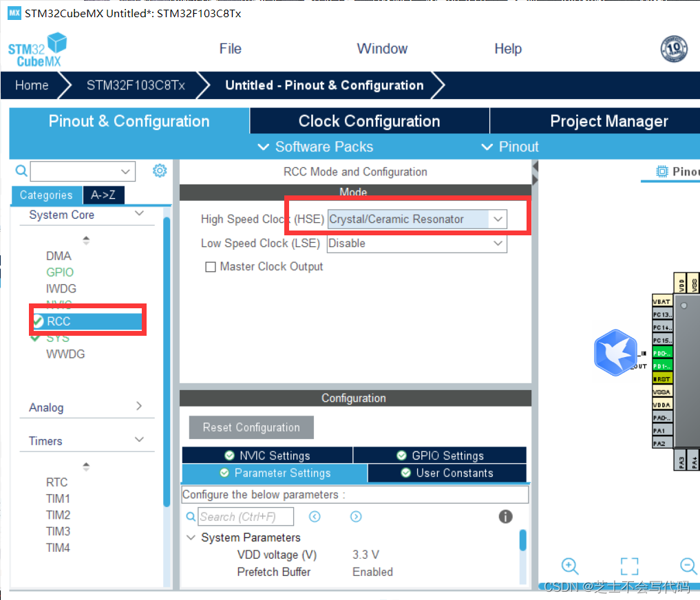Collapse the System Parameters tree node
This screenshot has height=600, width=700.
click(x=191, y=537)
